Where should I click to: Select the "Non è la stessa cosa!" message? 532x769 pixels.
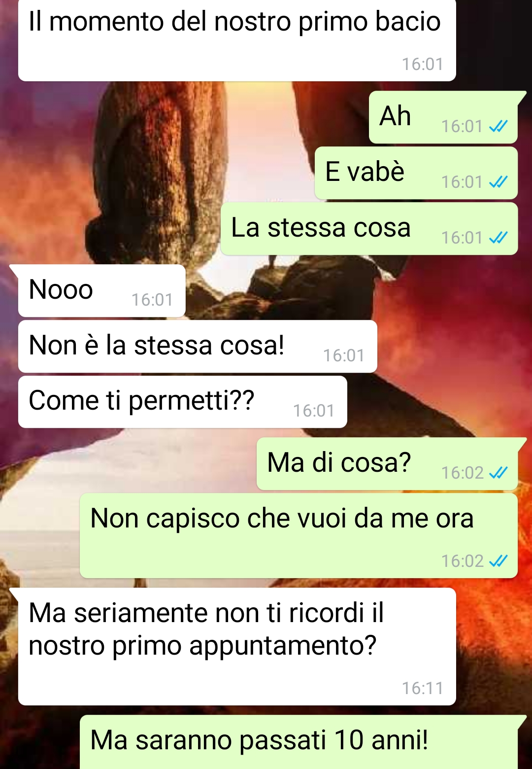click(198, 347)
